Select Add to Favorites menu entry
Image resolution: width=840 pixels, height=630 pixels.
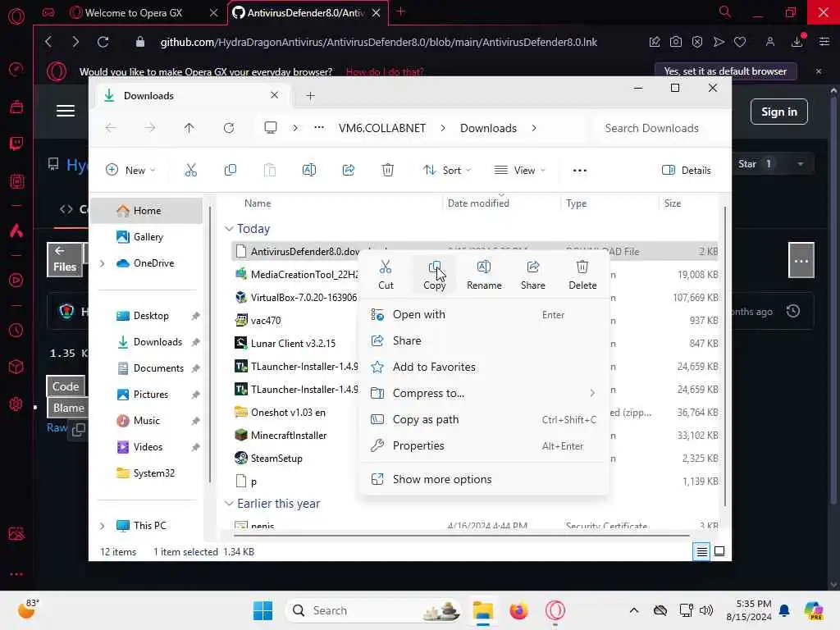483,367
